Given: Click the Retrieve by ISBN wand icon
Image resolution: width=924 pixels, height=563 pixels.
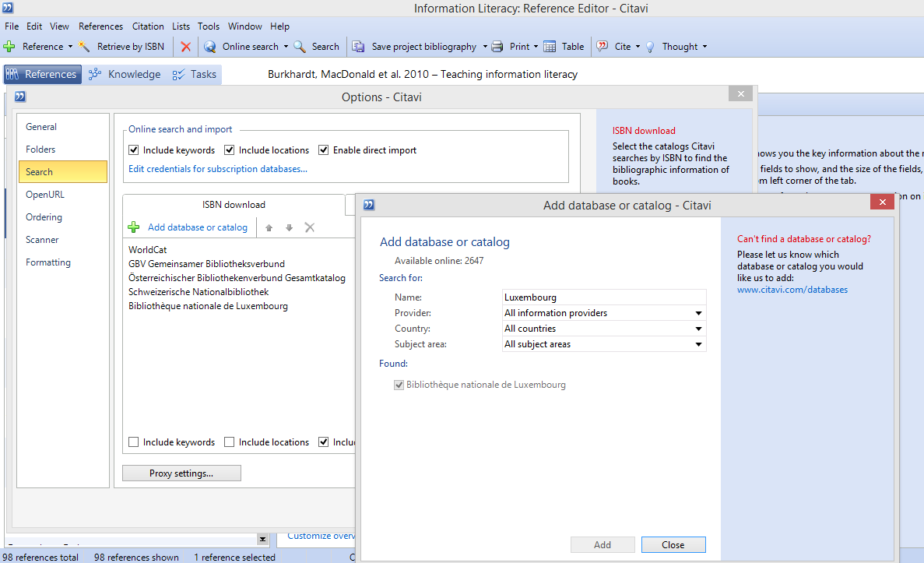Looking at the screenshot, I should coord(84,47).
